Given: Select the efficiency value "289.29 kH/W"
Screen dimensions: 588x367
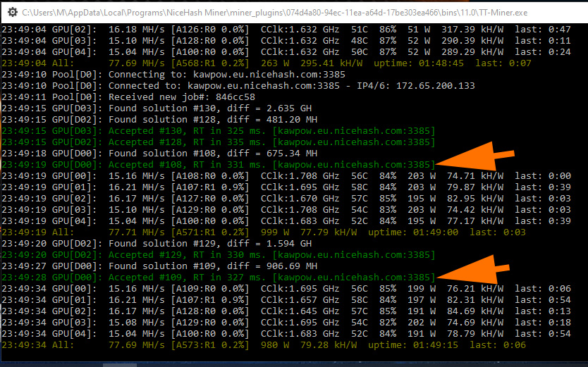Looking at the screenshot, I should tap(472, 51).
